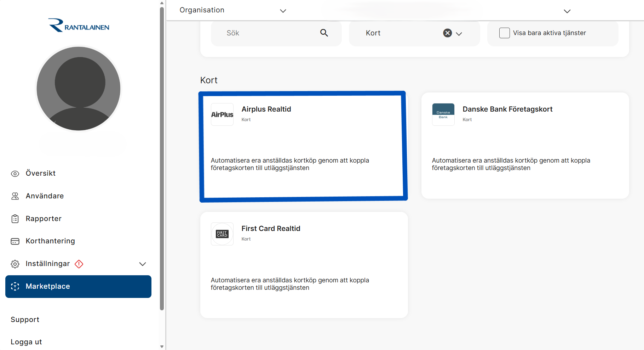Click the Airplus Realtid description text
The height and width of the screenshot is (350, 644).
[290, 164]
